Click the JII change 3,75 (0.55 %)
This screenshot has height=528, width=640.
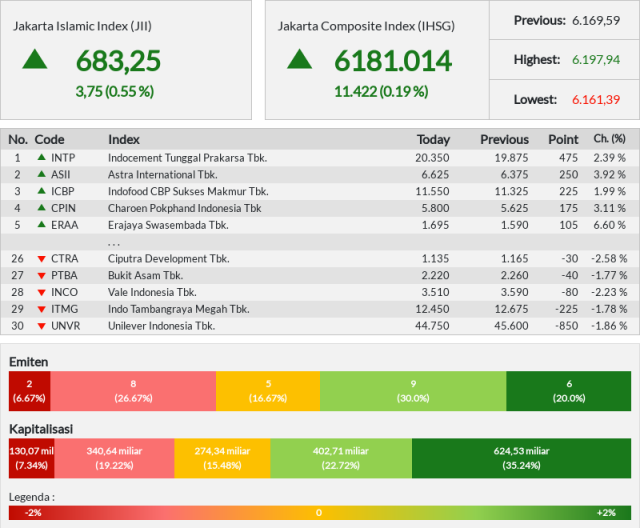pyautogui.click(x=115, y=91)
